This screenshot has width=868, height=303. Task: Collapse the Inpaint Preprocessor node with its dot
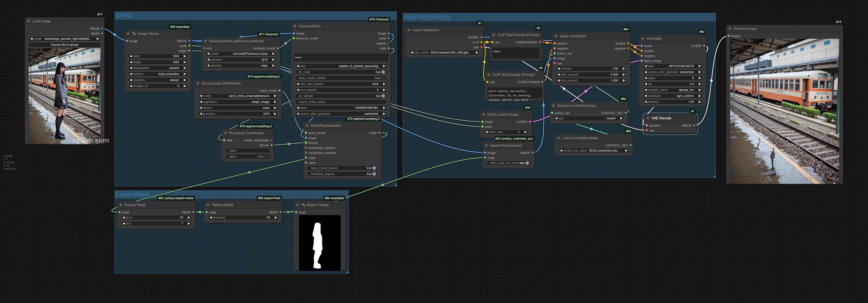pyautogui.click(x=486, y=145)
